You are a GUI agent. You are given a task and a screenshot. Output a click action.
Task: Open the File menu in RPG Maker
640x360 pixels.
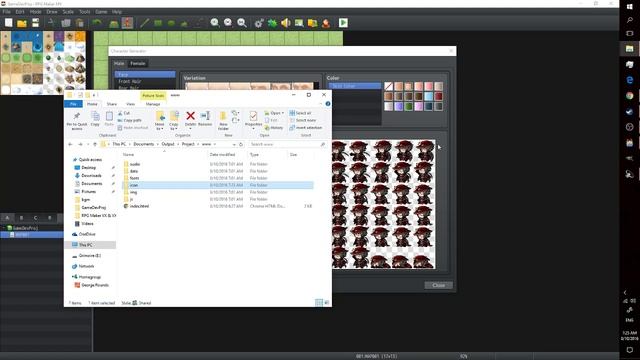click(x=7, y=12)
